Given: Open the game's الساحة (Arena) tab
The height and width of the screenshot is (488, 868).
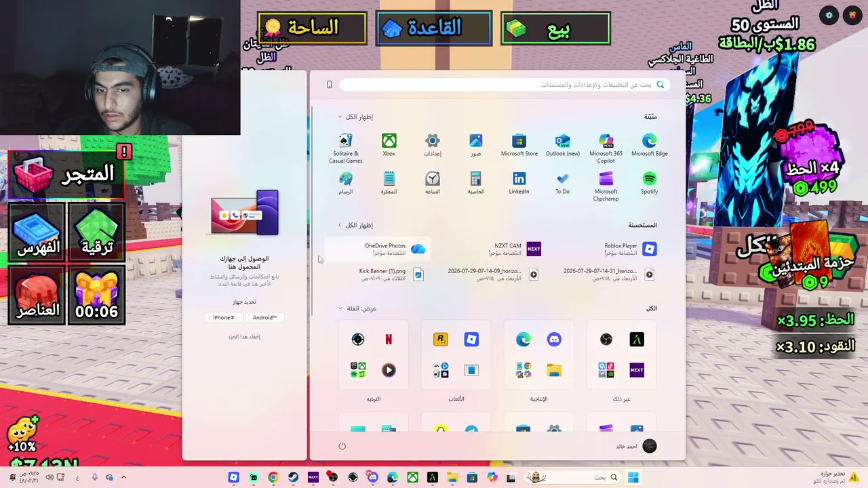Looking at the screenshot, I should coord(312,28).
